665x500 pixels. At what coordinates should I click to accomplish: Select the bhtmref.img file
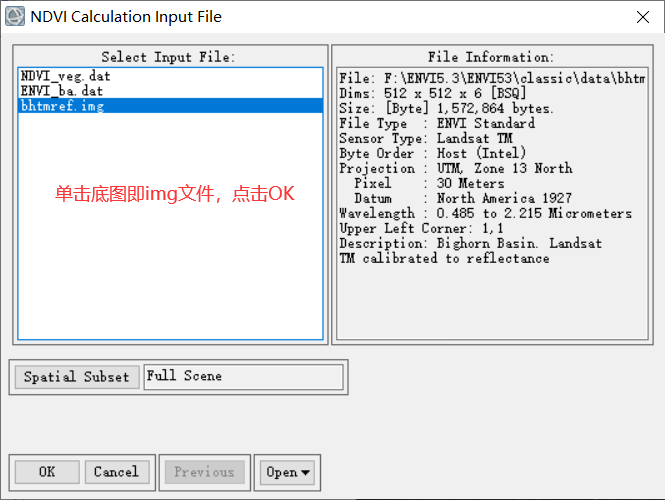pos(170,106)
